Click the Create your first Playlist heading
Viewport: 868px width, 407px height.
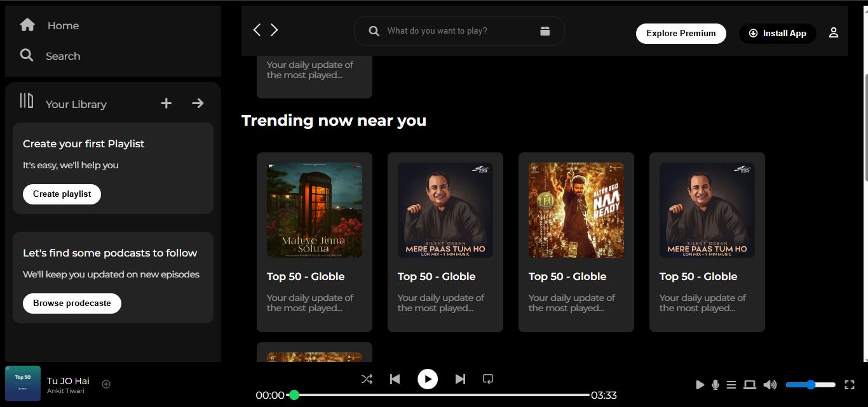pos(84,144)
